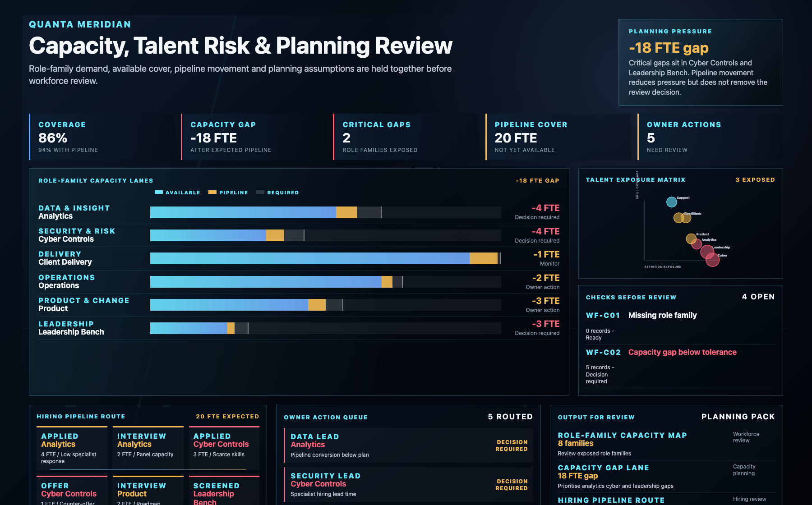
Task: Open the Critical Gaps KPI card
Action: [x=406, y=137]
